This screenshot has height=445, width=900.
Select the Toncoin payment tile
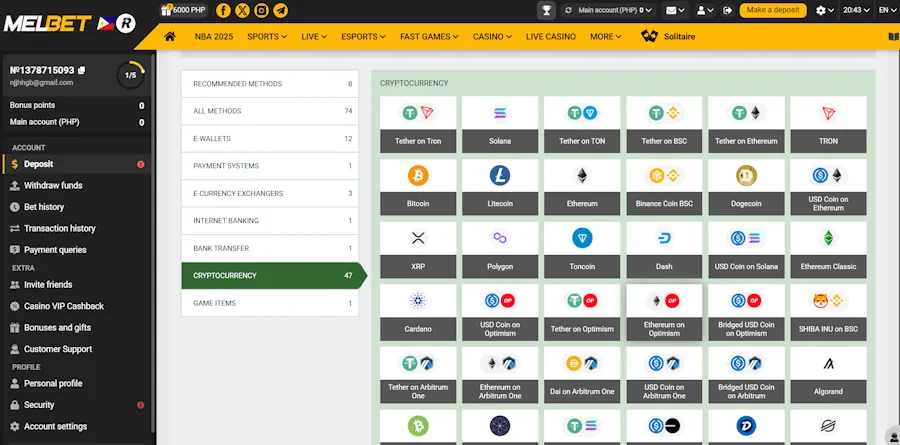point(582,250)
